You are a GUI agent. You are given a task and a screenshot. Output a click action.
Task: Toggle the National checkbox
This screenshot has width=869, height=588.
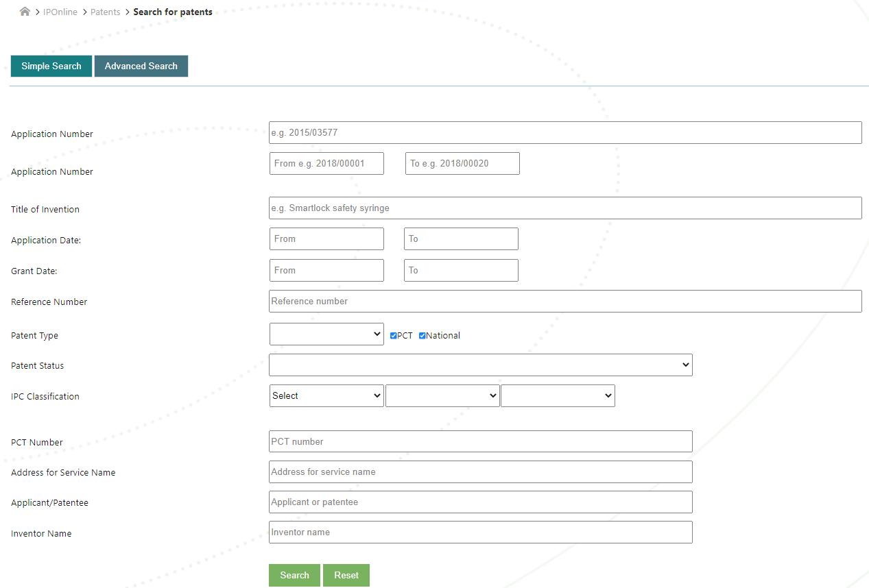coord(422,336)
